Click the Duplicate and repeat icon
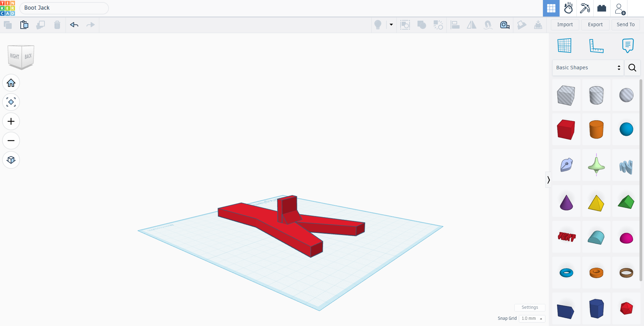644x326 pixels. 41,25
